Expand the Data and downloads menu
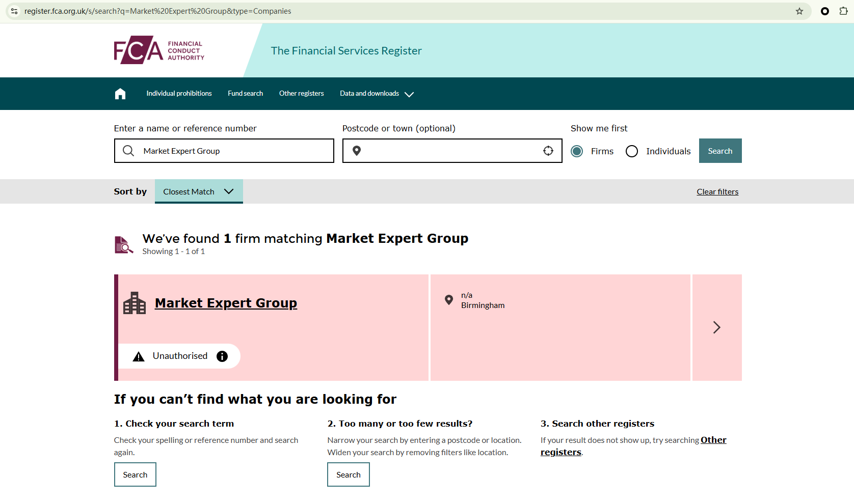The image size is (854, 504). tap(377, 94)
